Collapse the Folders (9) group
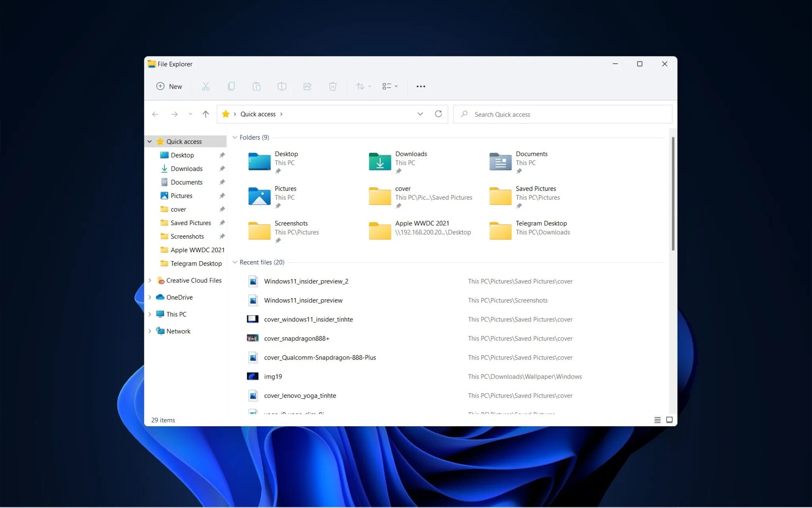Viewport: 812px width, 508px height. pyautogui.click(x=235, y=137)
